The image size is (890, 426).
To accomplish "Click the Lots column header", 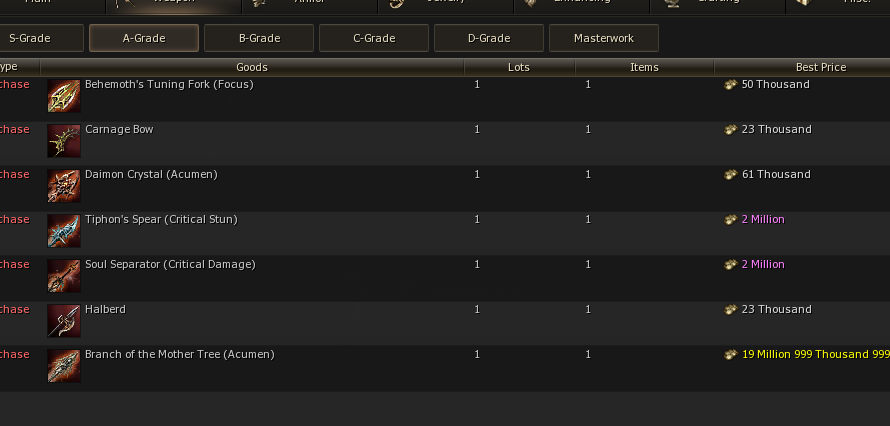I will tap(519, 68).
